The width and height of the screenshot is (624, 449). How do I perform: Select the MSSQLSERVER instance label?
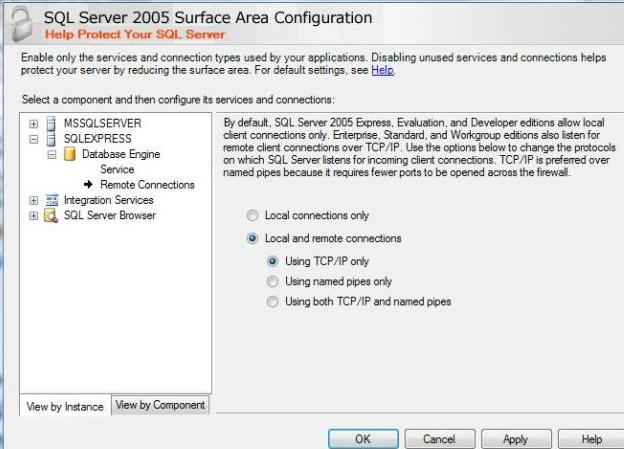coord(103,123)
